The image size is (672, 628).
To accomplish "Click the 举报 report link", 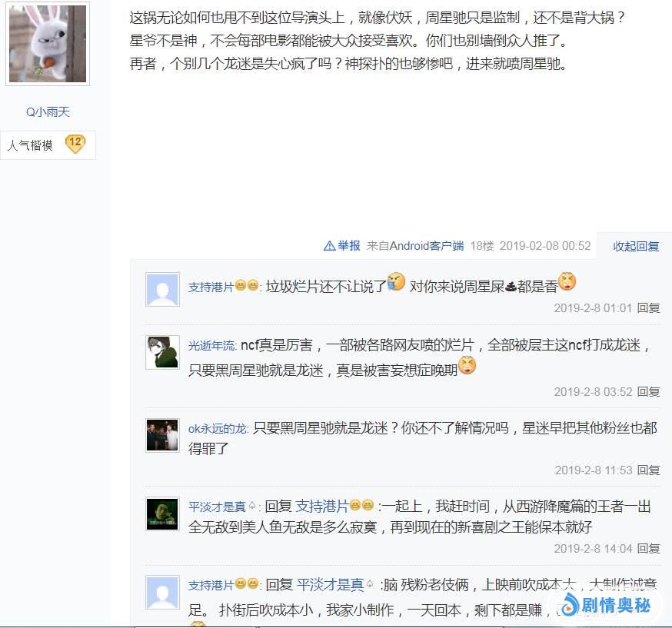I will click(349, 245).
